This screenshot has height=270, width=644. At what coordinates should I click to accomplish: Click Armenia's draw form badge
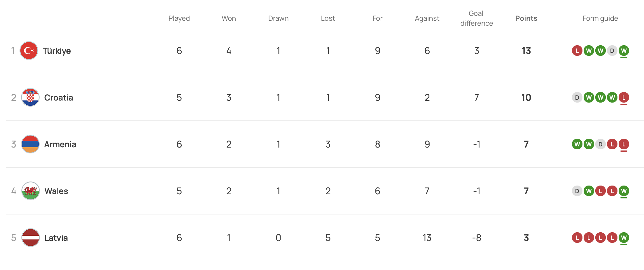pyautogui.click(x=600, y=144)
